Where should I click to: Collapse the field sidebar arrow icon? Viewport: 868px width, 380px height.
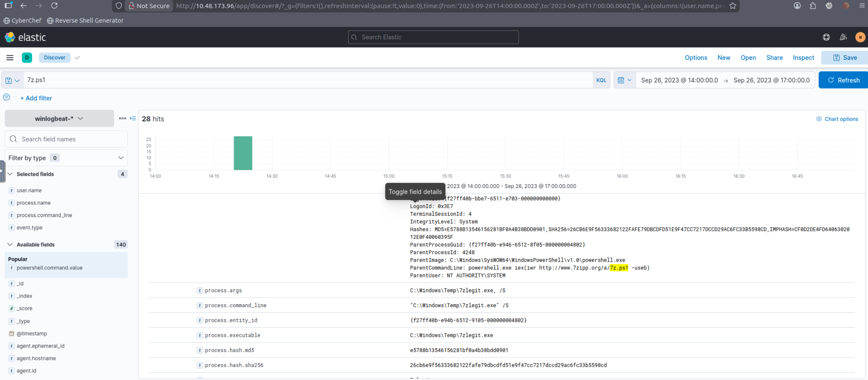point(133,118)
